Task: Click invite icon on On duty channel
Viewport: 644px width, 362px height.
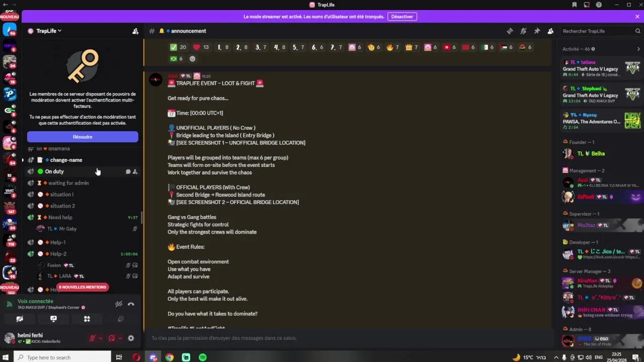Action: (135, 172)
